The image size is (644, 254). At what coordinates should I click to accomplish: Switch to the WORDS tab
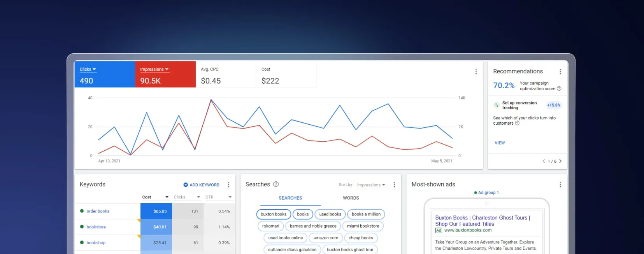click(351, 198)
